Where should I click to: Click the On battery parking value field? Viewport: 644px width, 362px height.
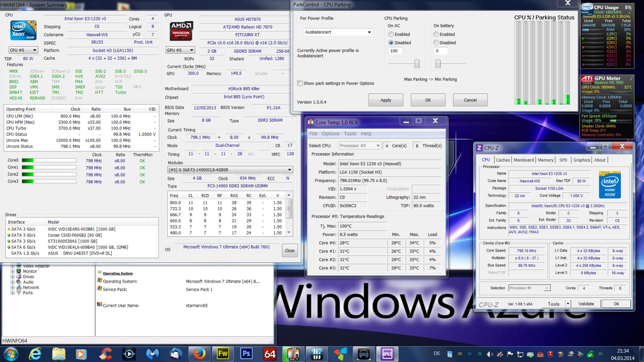pyautogui.click(x=441, y=51)
